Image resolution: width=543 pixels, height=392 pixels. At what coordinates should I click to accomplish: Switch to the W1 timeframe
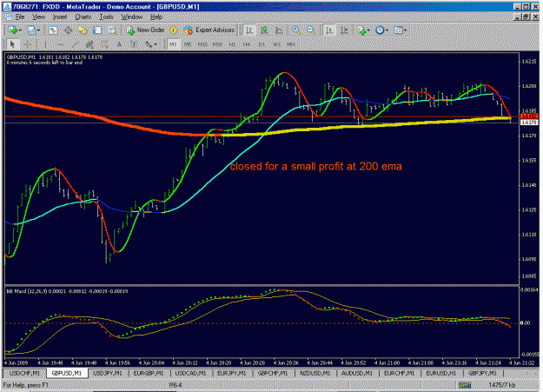click(276, 44)
